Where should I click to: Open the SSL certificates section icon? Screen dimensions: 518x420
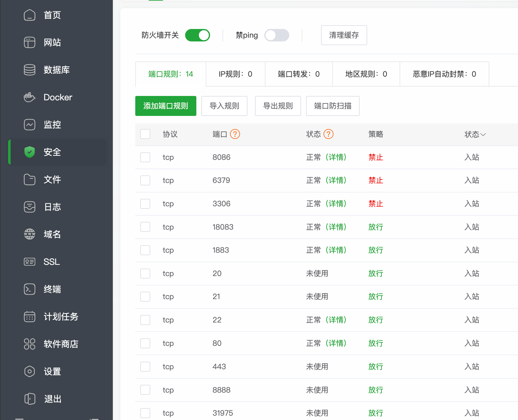tap(30, 262)
